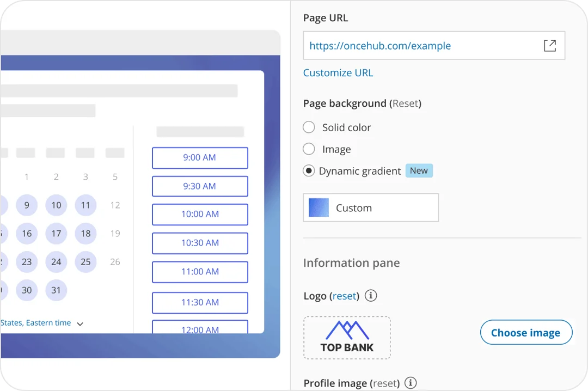Pick the 10:00 AM time slot
This screenshot has height=391, width=588.
[x=200, y=215]
